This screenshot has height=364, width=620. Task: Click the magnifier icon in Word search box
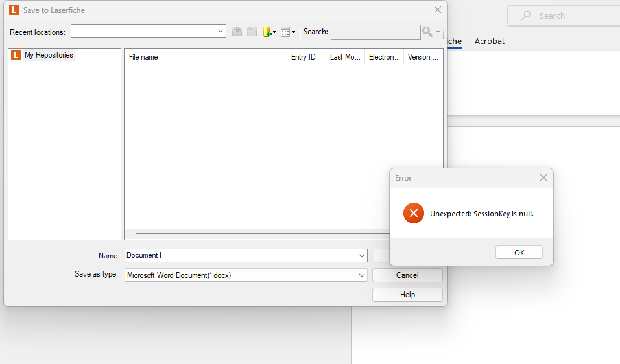tap(526, 16)
